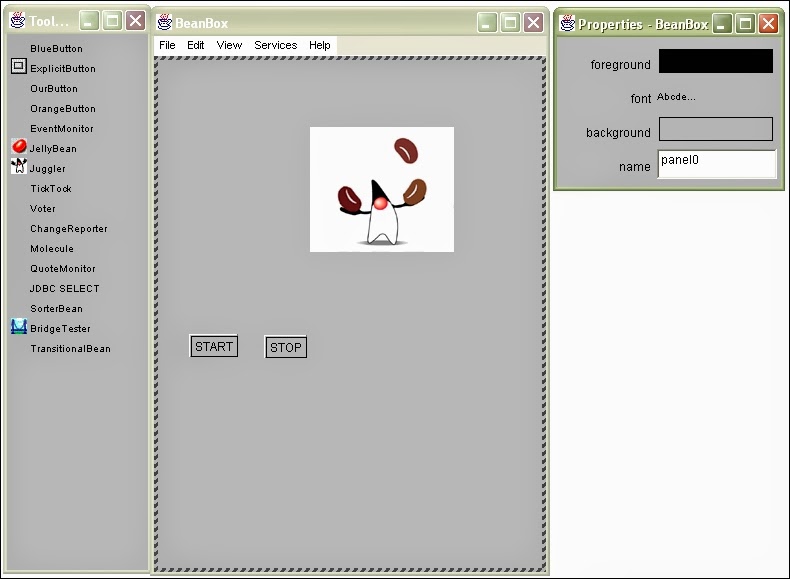
Task: Close the Properties - BeanBox window
Action: [x=769, y=24]
